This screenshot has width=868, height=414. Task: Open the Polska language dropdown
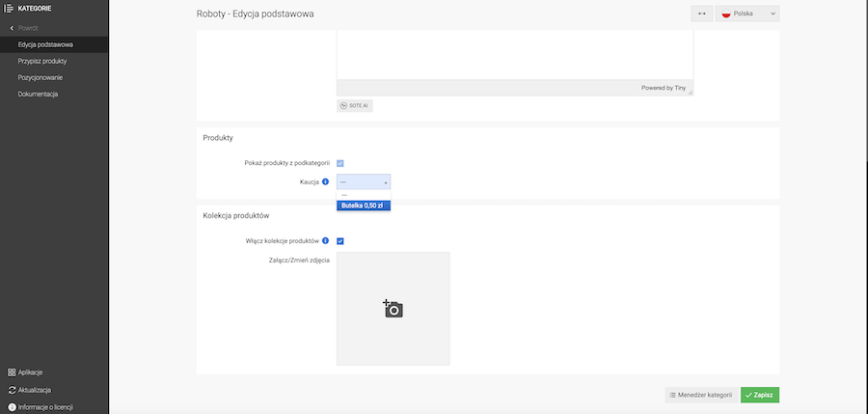point(749,14)
